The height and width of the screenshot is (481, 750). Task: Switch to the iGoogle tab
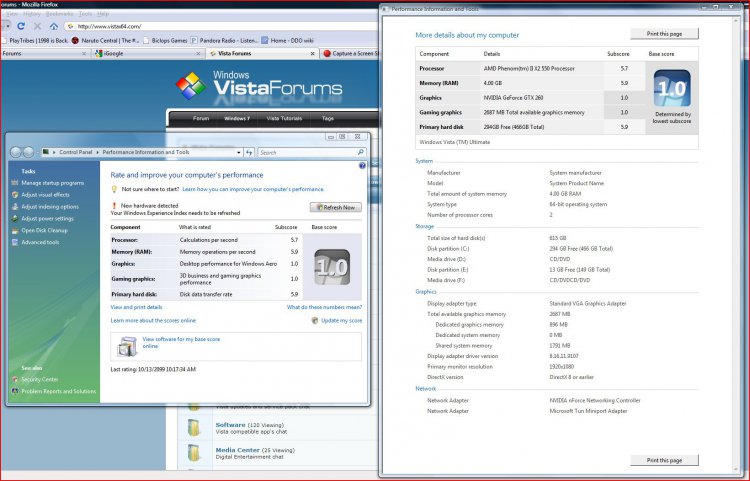[x=147, y=54]
